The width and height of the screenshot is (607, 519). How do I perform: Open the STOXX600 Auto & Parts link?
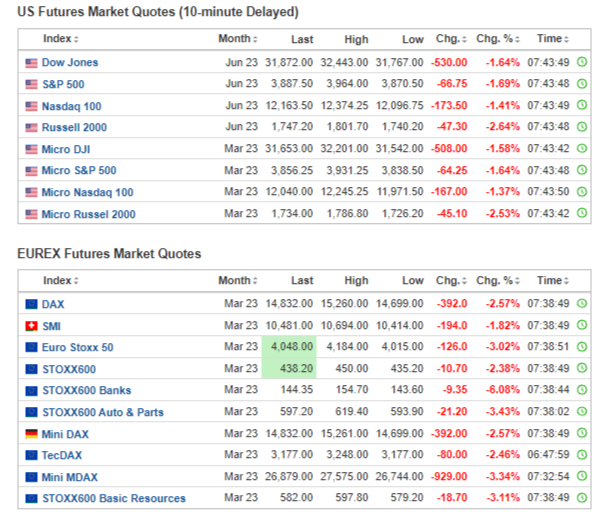(x=103, y=412)
